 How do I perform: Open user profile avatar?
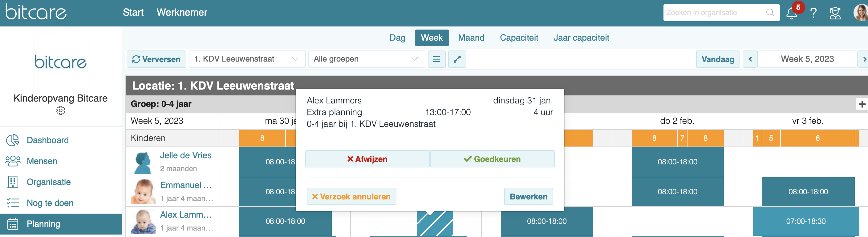point(861,13)
